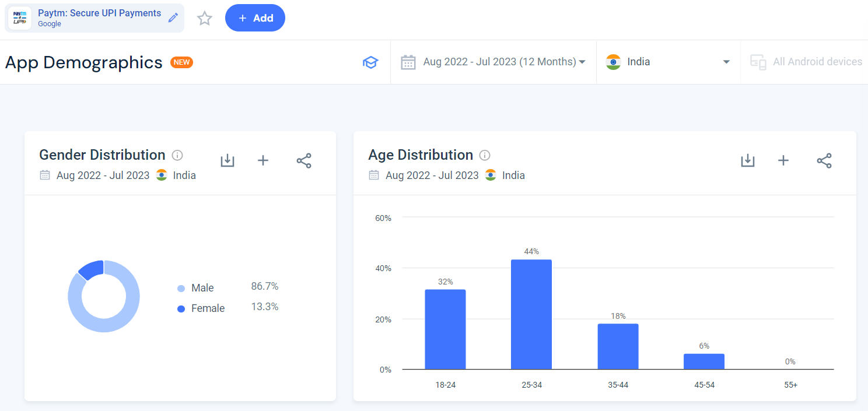Open the download options for Gender Distribution
Screen dimensions: 868x411
coord(228,160)
